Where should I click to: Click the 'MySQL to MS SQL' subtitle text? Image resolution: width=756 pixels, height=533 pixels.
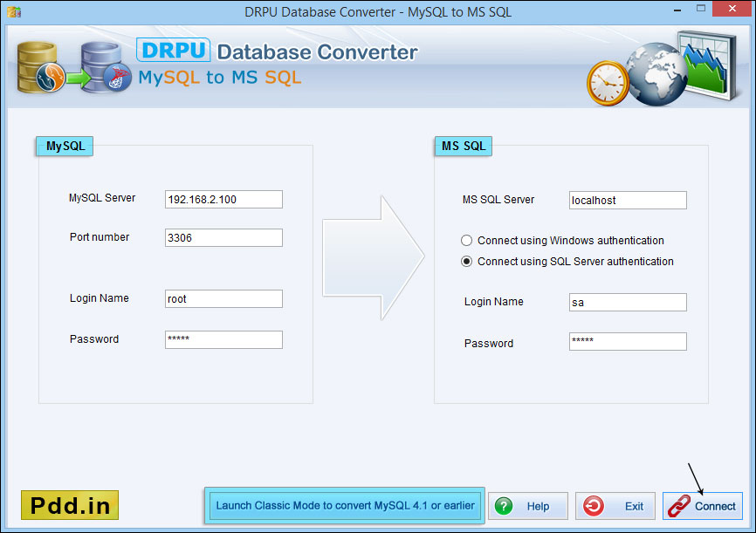point(220,77)
